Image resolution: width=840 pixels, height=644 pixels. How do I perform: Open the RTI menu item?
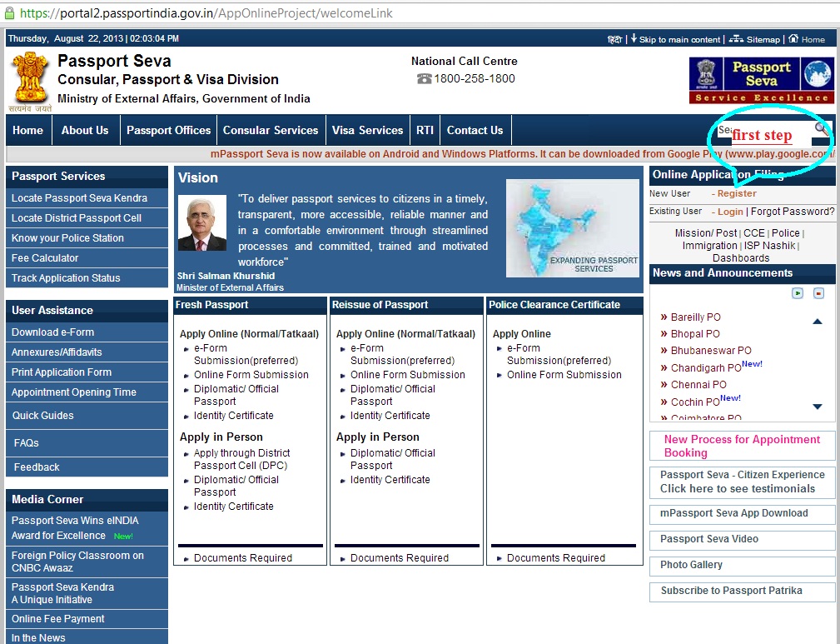[x=425, y=130]
